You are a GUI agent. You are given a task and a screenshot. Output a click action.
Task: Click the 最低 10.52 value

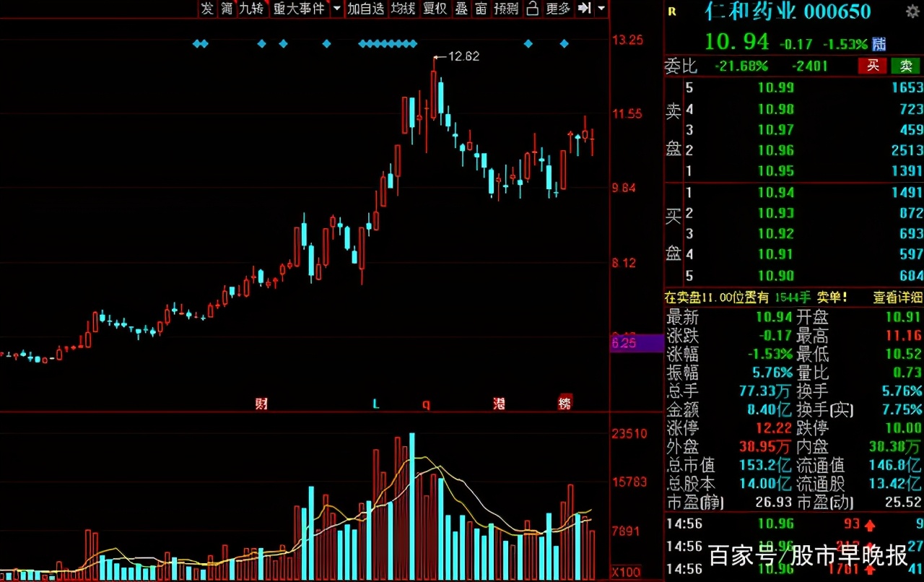pos(904,355)
